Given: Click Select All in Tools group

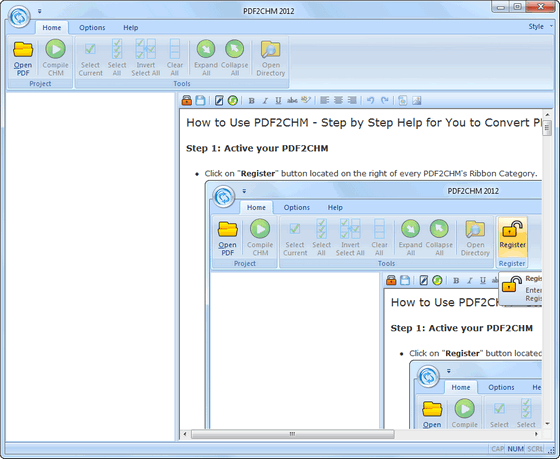Looking at the screenshot, I should pos(117,58).
